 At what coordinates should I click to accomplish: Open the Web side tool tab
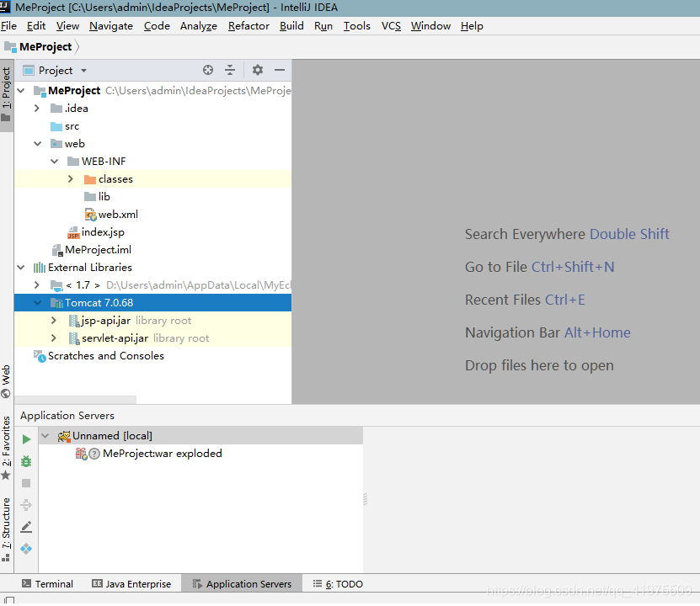pyautogui.click(x=6, y=382)
